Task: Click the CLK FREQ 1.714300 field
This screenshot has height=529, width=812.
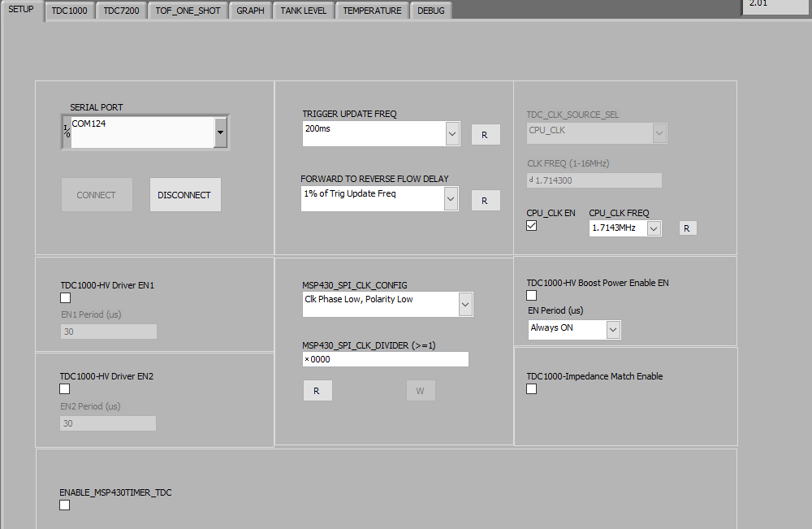Action: [x=594, y=180]
